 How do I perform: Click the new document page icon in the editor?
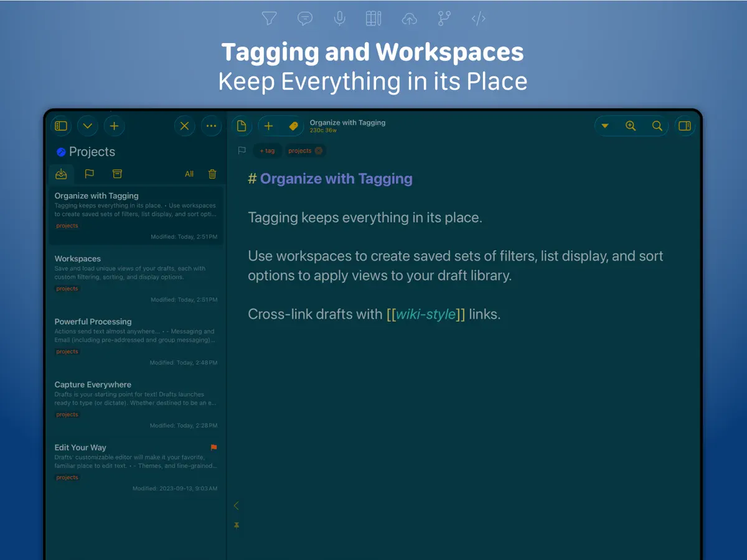click(x=242, y=126)
